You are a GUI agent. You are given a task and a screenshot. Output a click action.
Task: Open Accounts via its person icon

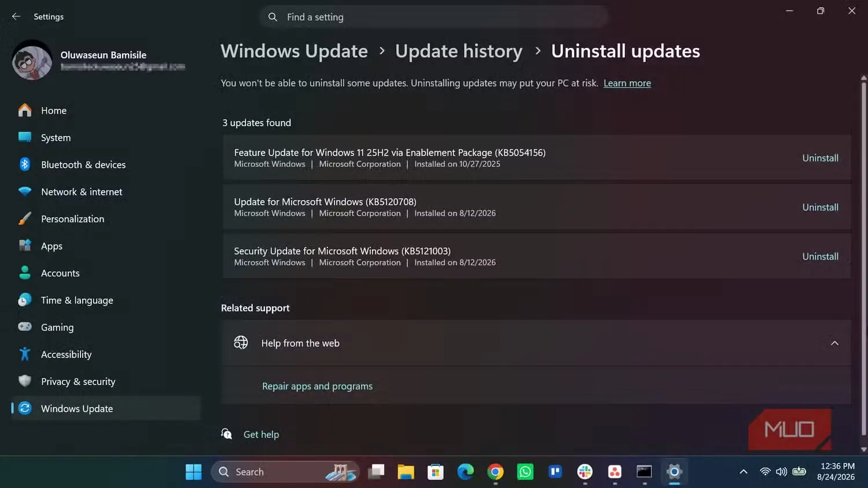coord(25,273)
